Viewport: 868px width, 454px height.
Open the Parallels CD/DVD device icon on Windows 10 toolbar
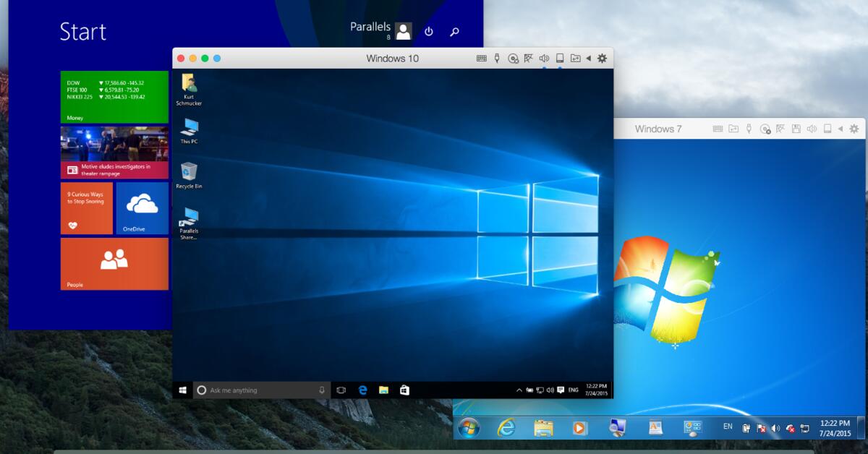coord(513,58)
